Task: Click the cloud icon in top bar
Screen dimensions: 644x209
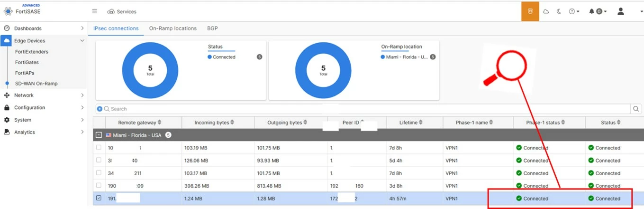Action: tap(546, 11)
